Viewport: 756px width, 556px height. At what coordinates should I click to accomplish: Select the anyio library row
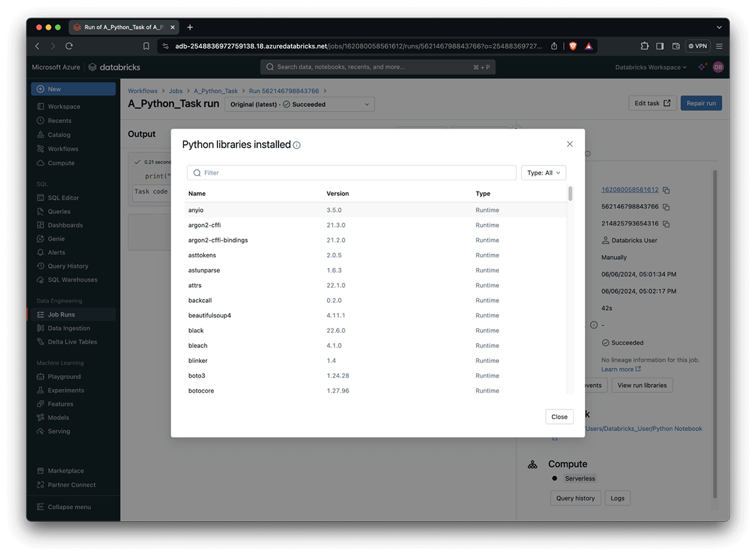pos(375,210)
